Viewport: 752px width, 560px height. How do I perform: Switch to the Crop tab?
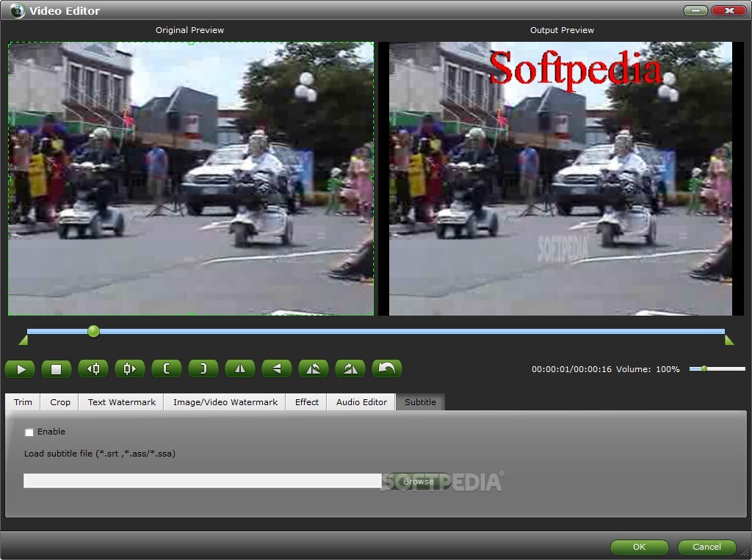tap(60, 402)
